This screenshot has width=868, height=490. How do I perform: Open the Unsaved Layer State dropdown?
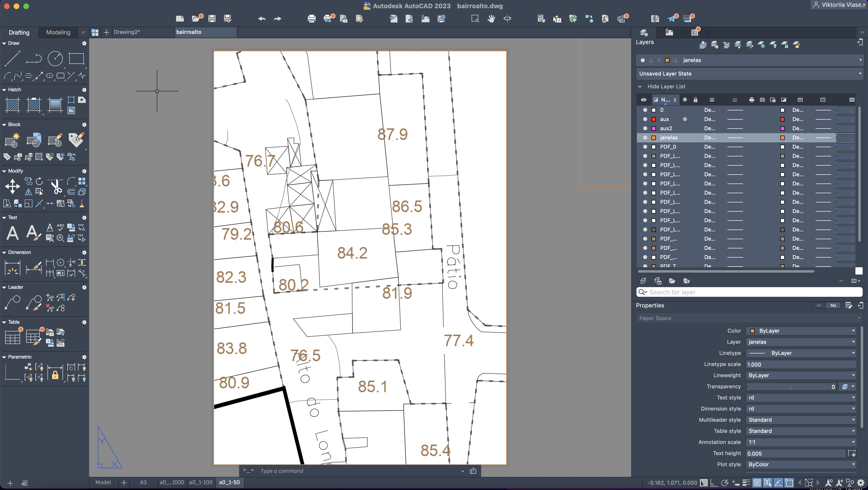860,74
